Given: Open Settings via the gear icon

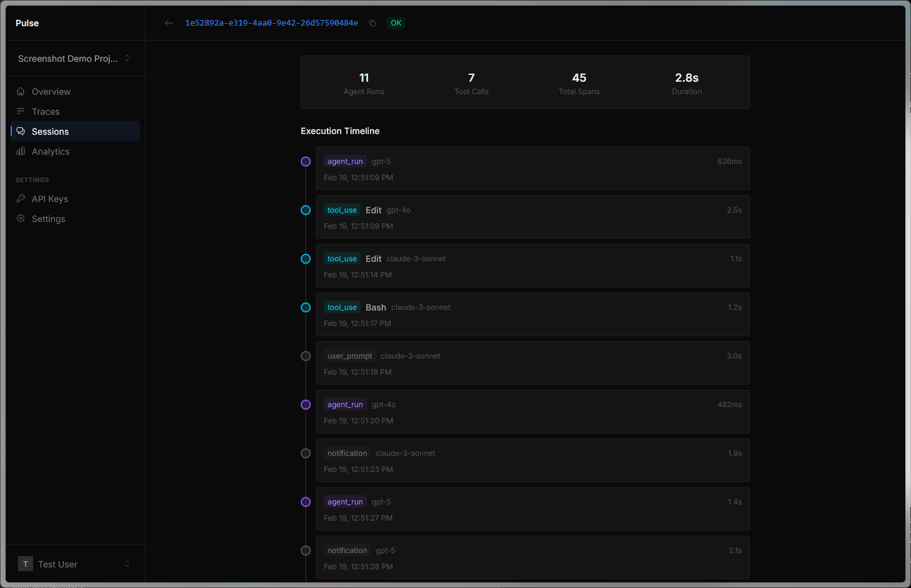Looking at the screenshot, I should point(21,218).
